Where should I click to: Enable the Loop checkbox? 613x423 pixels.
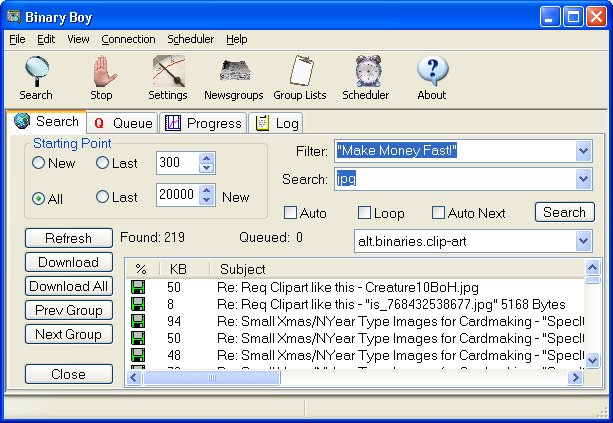[x=364, y=213]
